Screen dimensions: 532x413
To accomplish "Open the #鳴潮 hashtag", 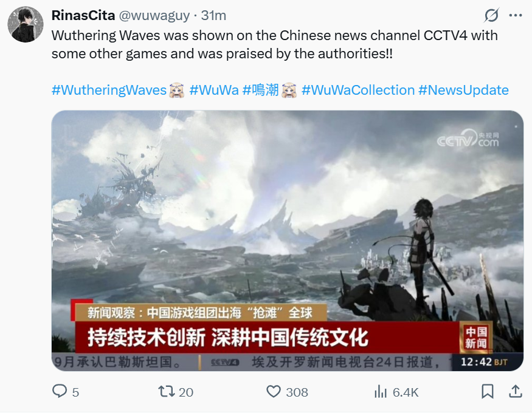I will [x=261, y=90].
